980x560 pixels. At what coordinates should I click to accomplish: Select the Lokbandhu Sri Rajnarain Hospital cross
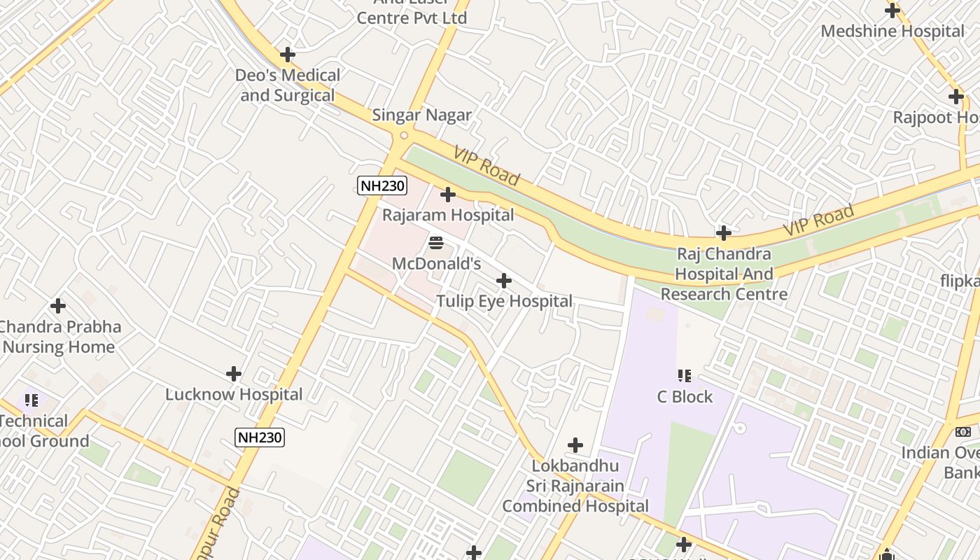tap(575, 445)
